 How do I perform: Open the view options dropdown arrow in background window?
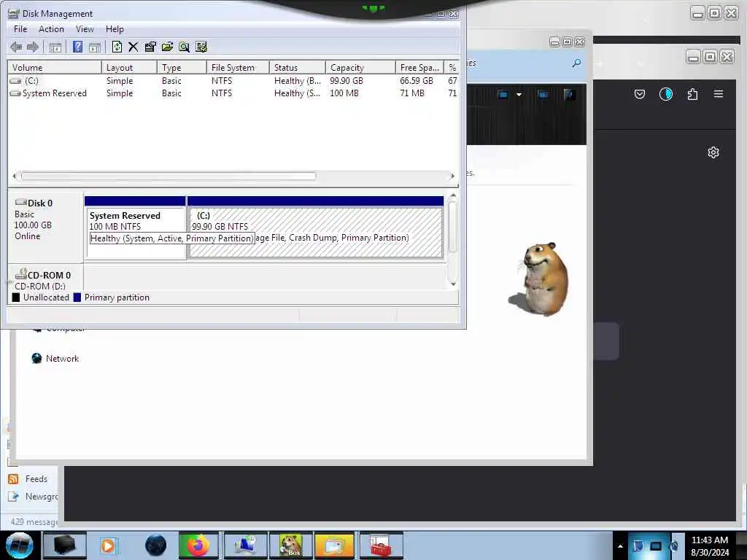point(519,94)
